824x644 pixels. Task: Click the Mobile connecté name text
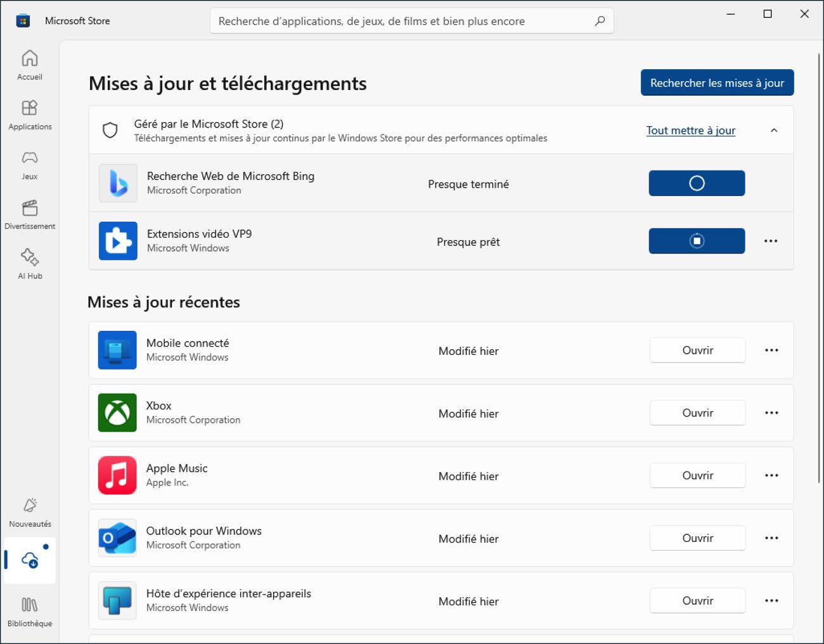[x=188, y=343]
